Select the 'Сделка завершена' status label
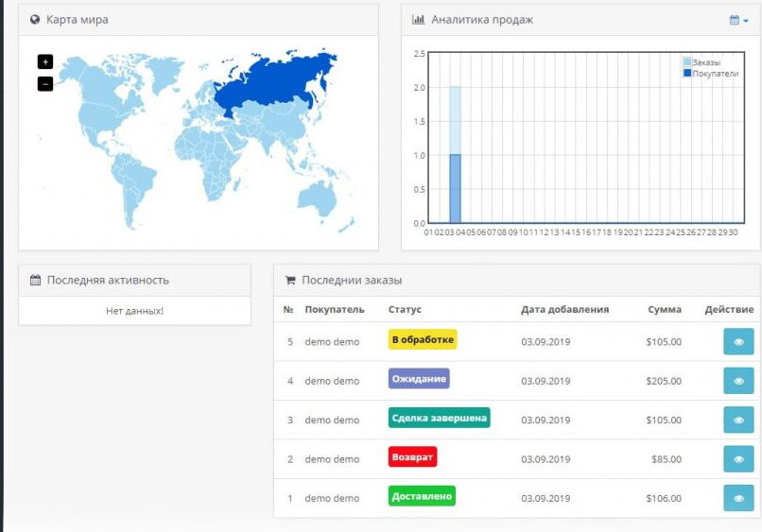762x532 pixels. (439, 418)
